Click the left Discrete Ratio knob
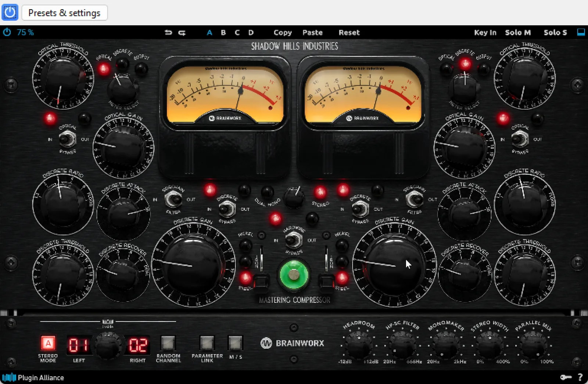588x384 pixels. 63,204
